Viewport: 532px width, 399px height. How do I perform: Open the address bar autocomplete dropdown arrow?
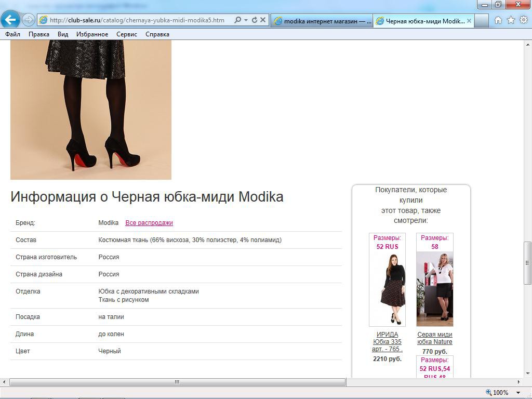point(246,20)
